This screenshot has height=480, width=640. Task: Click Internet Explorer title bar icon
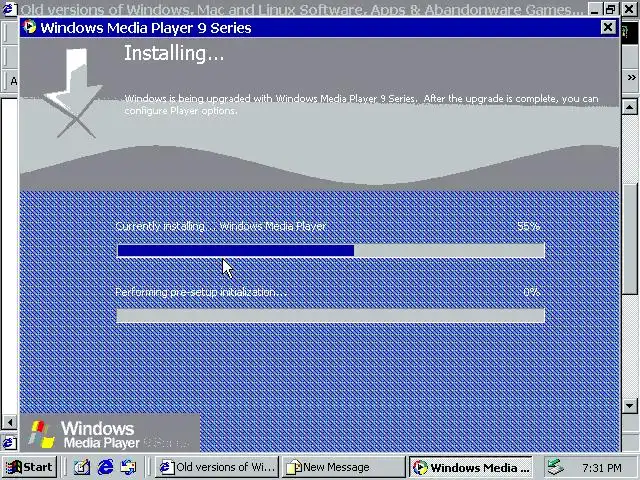[x=9, y=8]
